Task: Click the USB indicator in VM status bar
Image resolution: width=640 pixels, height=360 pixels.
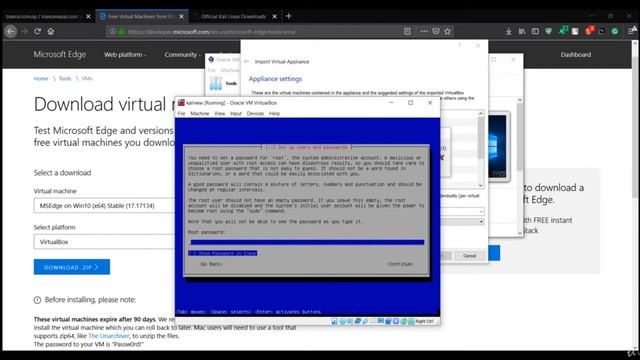Action: point(365,322)
